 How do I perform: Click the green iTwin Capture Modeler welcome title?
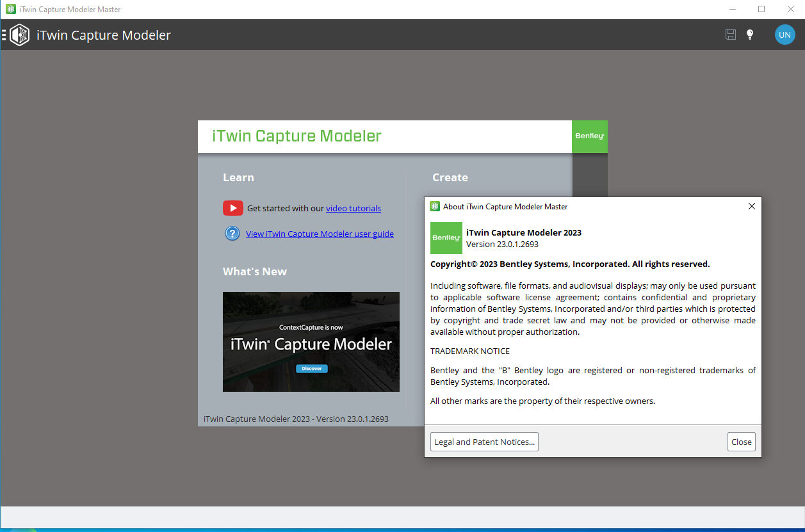point(297,136)
